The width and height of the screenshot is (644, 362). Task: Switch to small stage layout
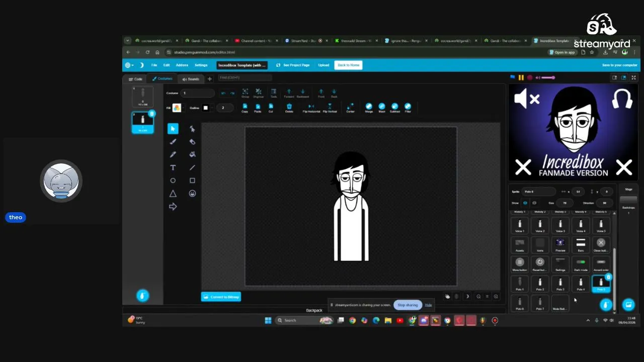(x=614, y=77)
